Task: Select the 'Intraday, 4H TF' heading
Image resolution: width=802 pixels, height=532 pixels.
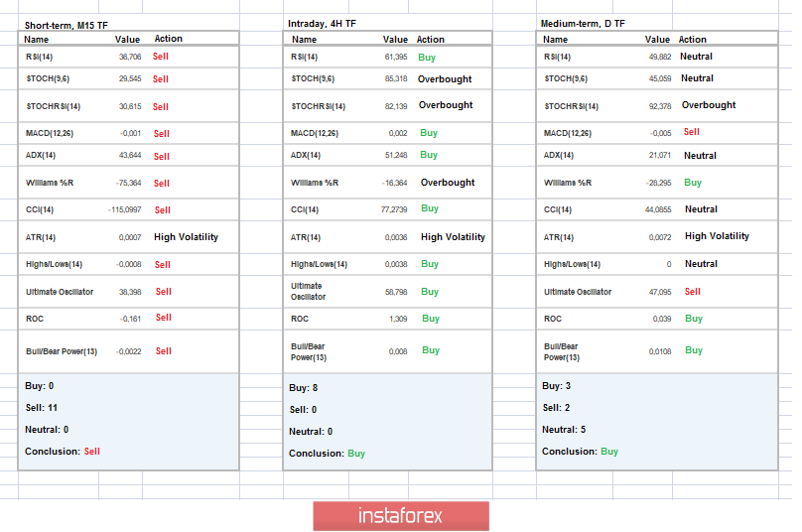Action: [322, 24]
